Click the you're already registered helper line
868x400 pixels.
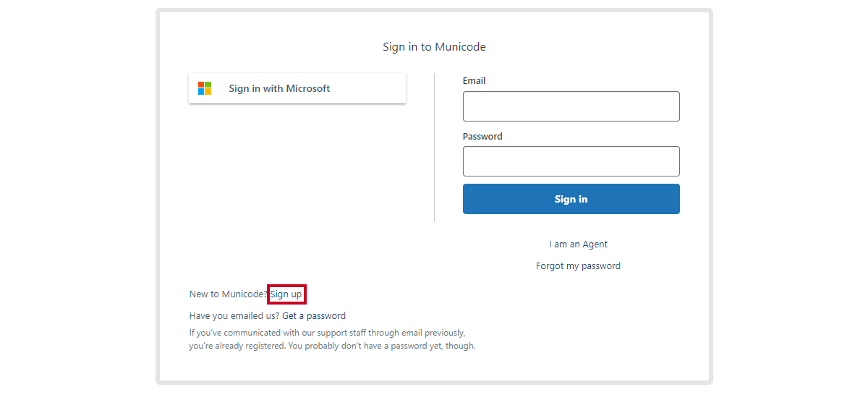coord(333,346)
